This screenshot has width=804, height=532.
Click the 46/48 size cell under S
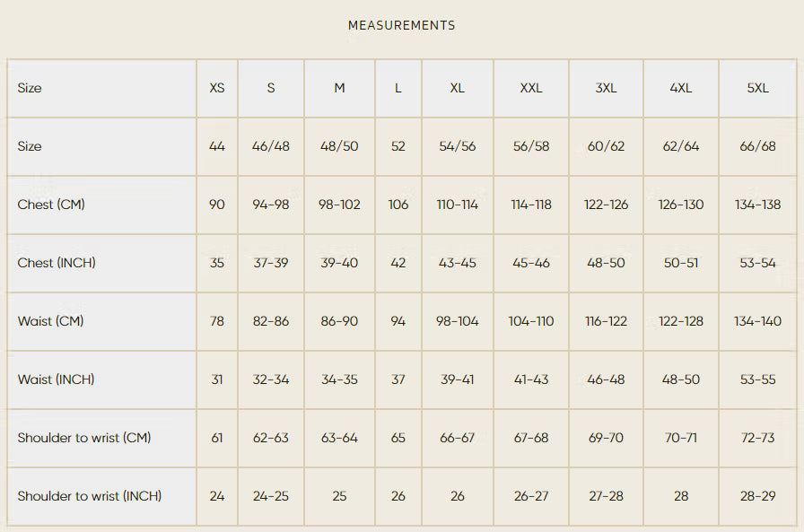(271, 146)
